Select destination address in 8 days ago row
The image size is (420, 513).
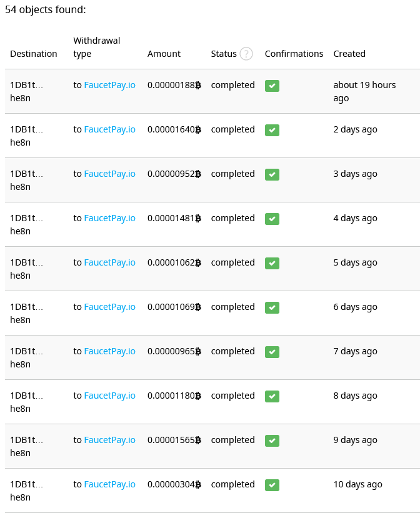coord(26,402)
